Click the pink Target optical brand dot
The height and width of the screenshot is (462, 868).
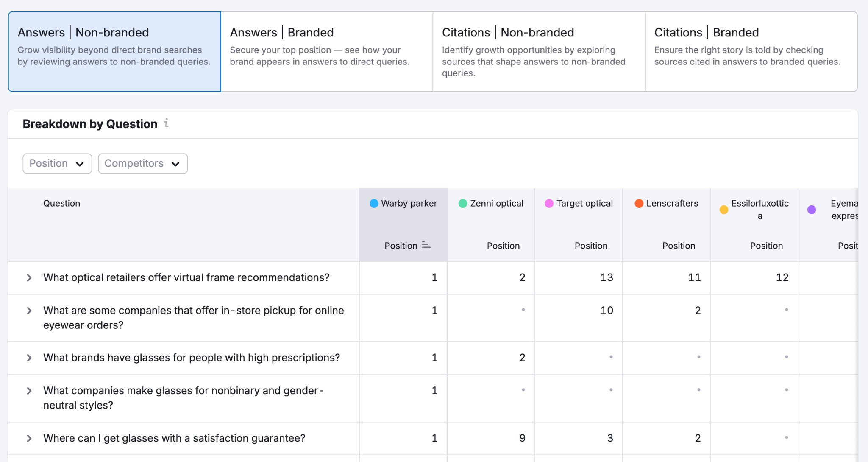click(x=549, y=203)
